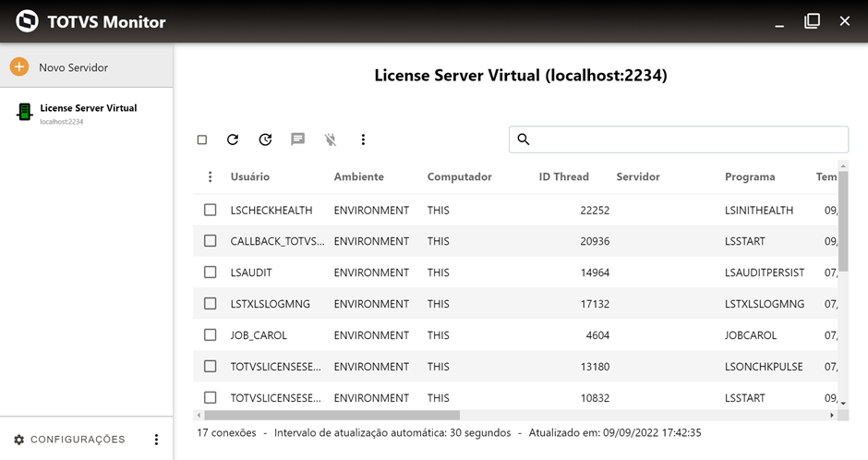This screenshot has width=868, height=460.
Task: Click the Configurações gear icon
Action: [18, 440]
